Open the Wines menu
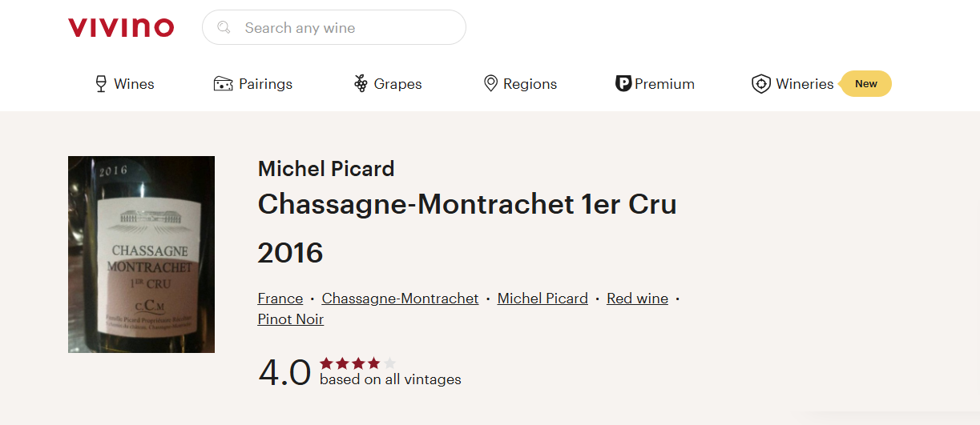 134,84
